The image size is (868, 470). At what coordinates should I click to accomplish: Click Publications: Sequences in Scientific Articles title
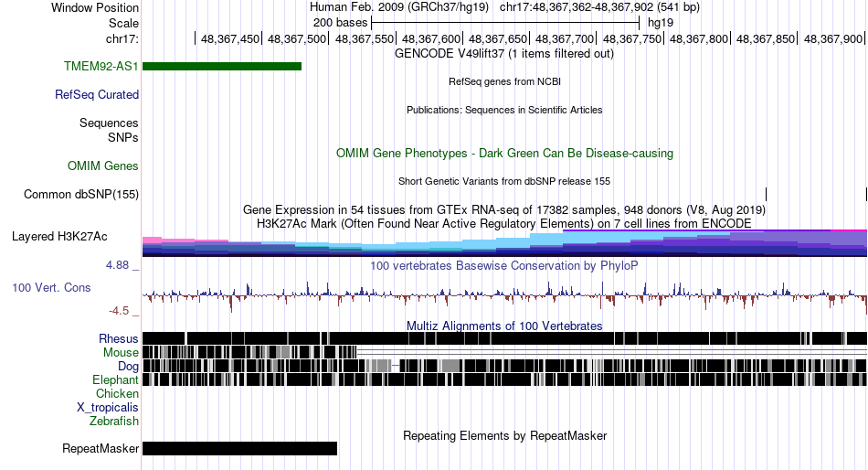point(504,110)
